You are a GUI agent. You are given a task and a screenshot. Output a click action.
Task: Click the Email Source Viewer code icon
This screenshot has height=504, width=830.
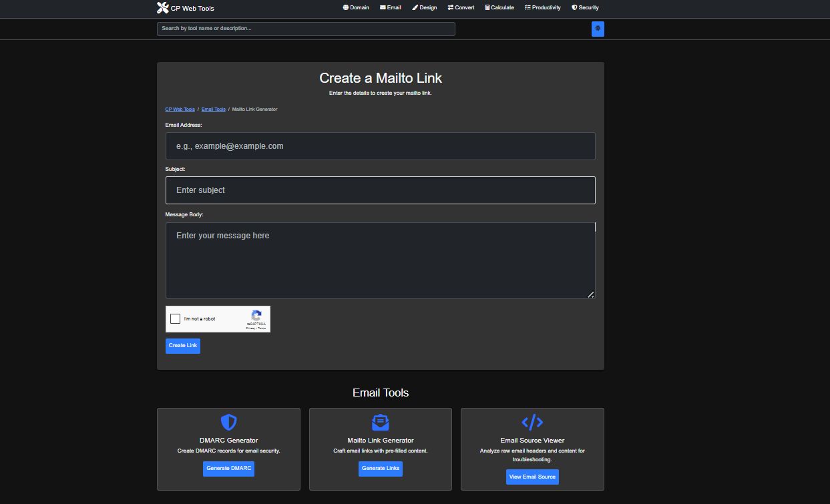532,422
